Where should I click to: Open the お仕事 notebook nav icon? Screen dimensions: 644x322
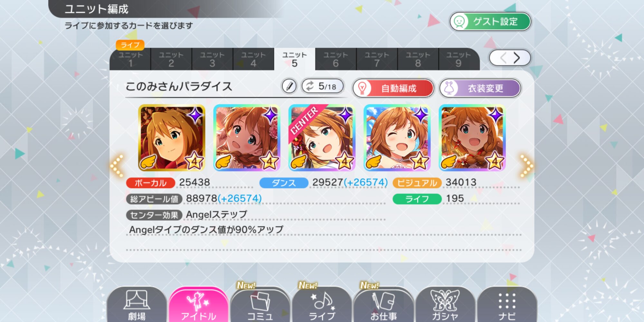coord(384,305)
